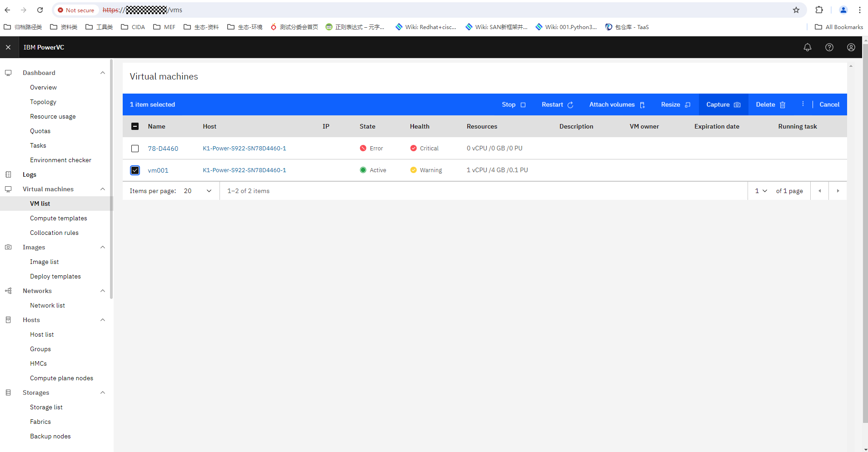The image size is (868, 452).
Task: Go to previous page arrow
Action: [x=820, y=191]
